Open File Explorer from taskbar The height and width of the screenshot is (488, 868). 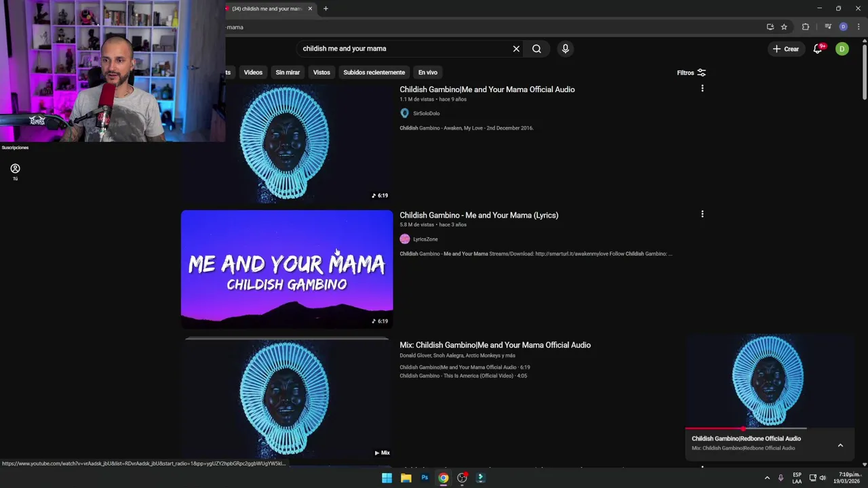pos(406,478)
